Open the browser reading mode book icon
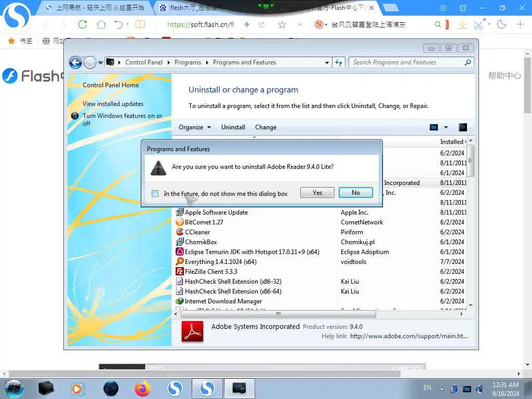 point(140,24)
